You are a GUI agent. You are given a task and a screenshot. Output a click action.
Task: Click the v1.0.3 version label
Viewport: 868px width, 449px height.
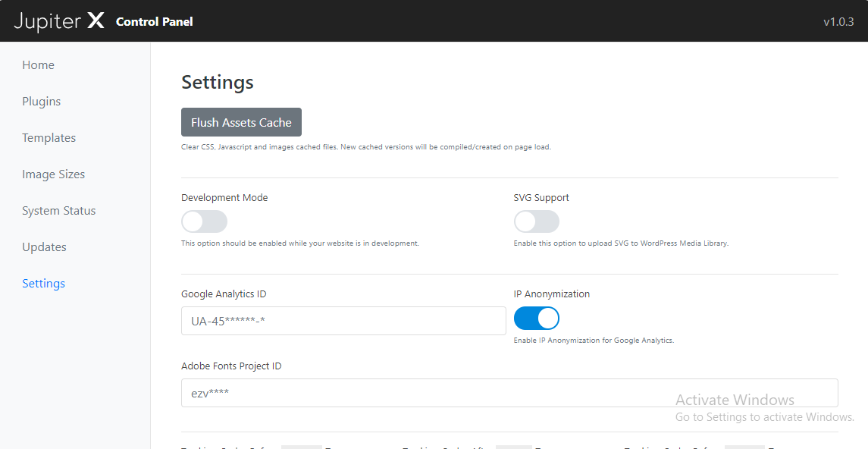click(838, 22)
